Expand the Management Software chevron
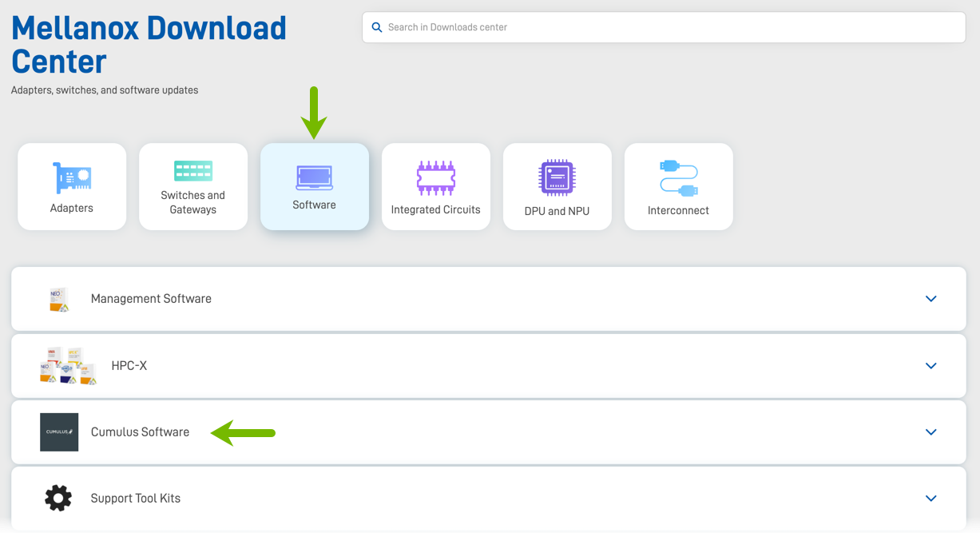This screenshot has height=533, width=980. [x=930, y=299]
